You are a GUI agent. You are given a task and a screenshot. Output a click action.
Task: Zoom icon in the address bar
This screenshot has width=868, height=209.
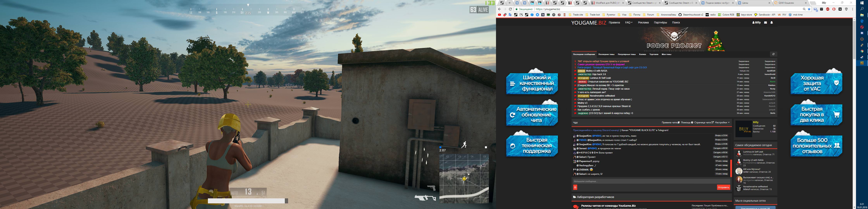[x=804, y=9]
